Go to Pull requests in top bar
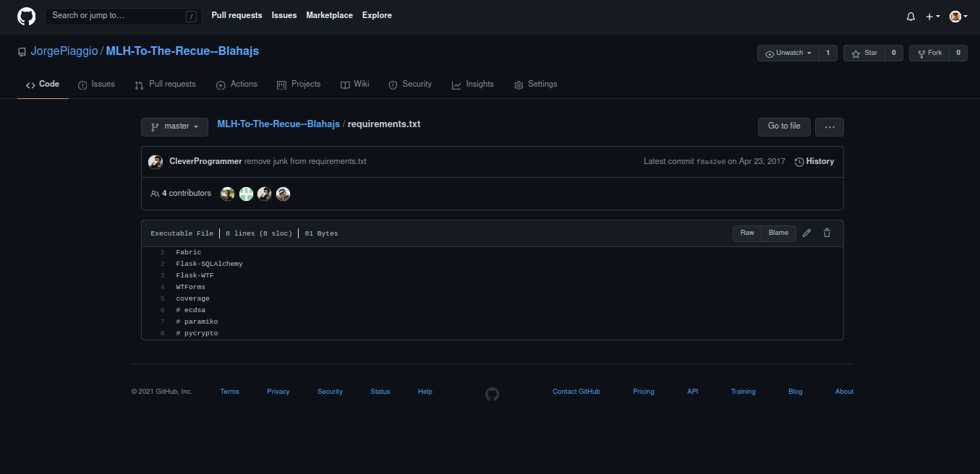This screenshot has width=980, height=474. click(x=237, y=15)
